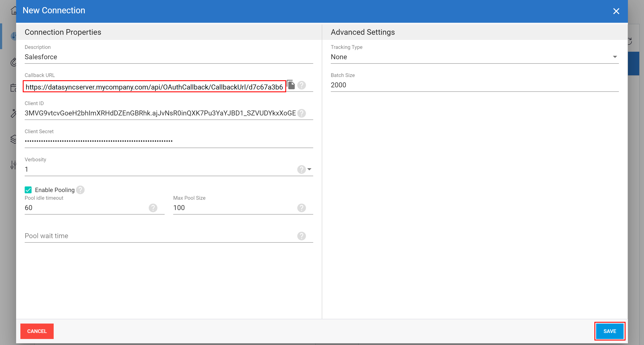
Task: Copy the Callback URL to clipboard
Action: click(291, 85)
